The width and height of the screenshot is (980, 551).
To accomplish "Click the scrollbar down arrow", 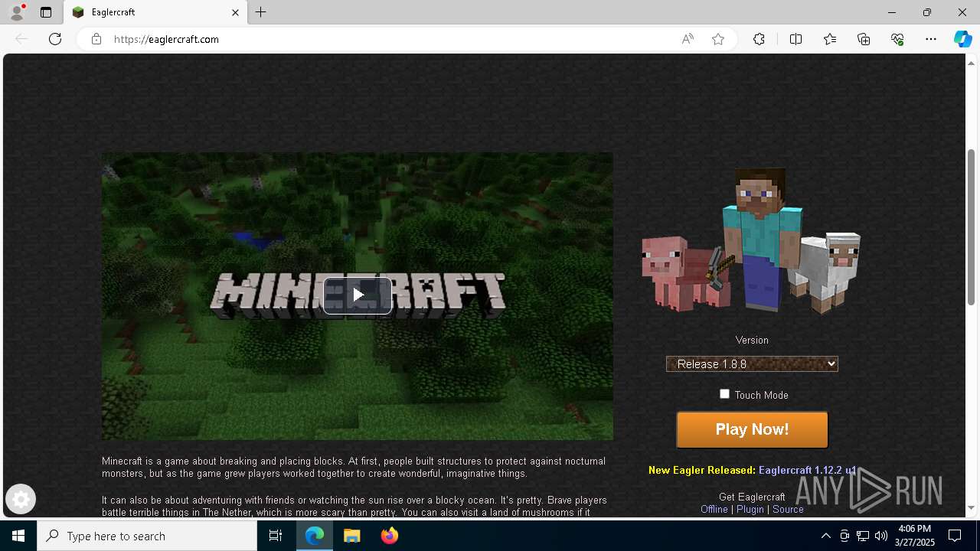I will click(972, 507).
